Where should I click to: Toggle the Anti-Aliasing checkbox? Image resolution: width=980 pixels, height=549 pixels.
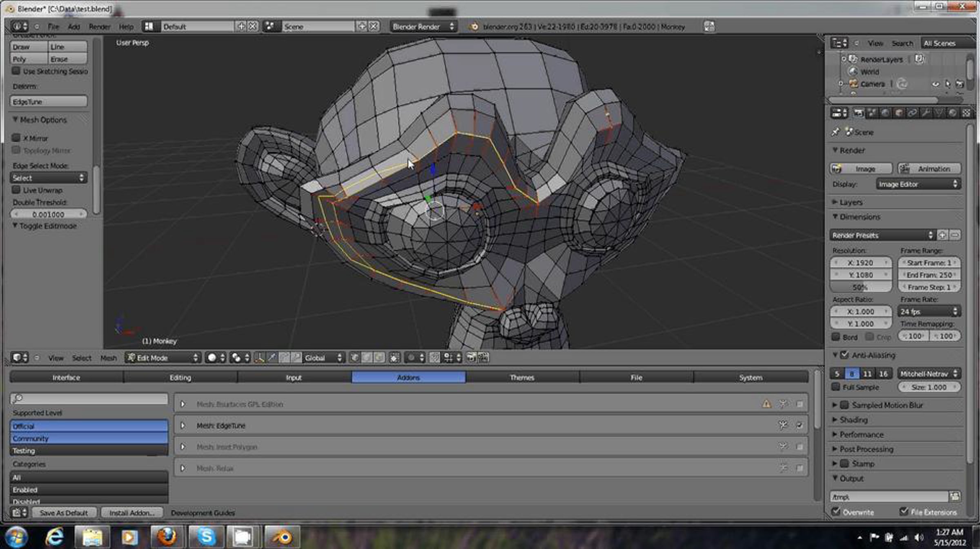pyautogui.click(x=845, y=355)
